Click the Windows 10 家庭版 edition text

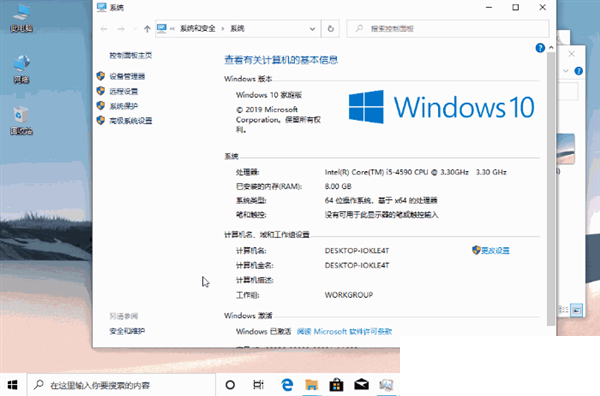(x=269, y=95)
